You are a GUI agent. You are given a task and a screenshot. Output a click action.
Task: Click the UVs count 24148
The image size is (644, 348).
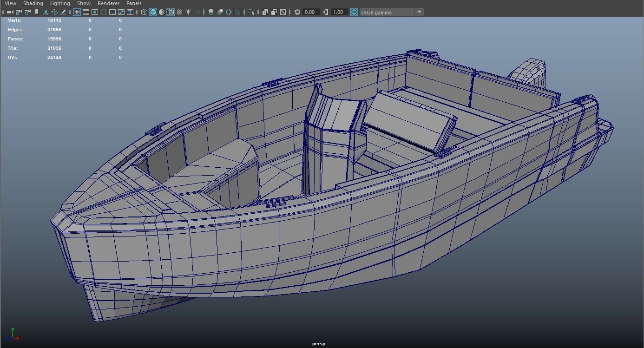click(x=54, y=58)
